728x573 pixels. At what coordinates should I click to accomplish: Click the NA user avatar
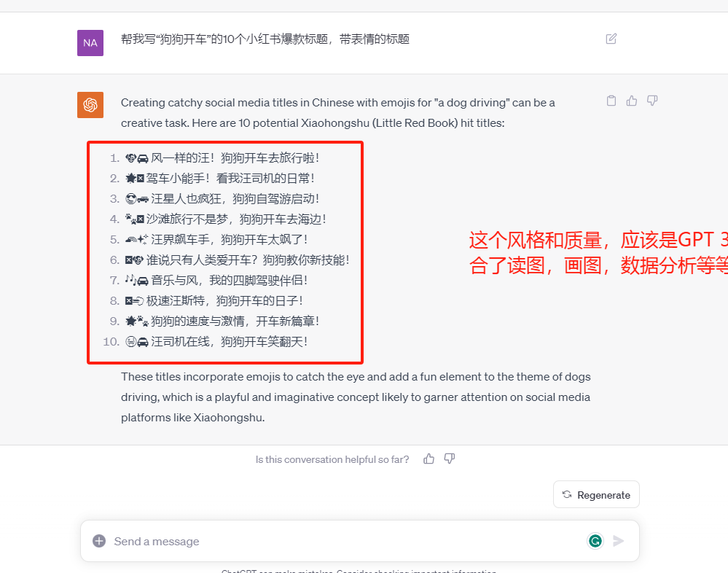(x=90, y=43)
